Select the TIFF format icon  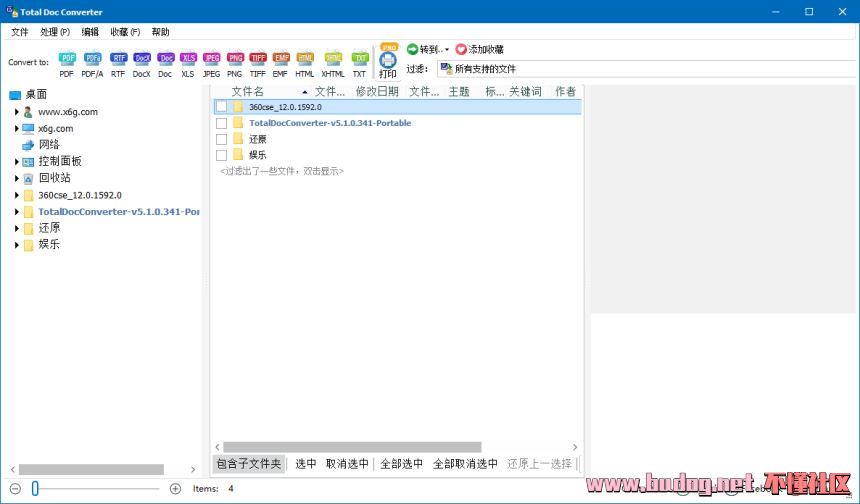[258, 59]
